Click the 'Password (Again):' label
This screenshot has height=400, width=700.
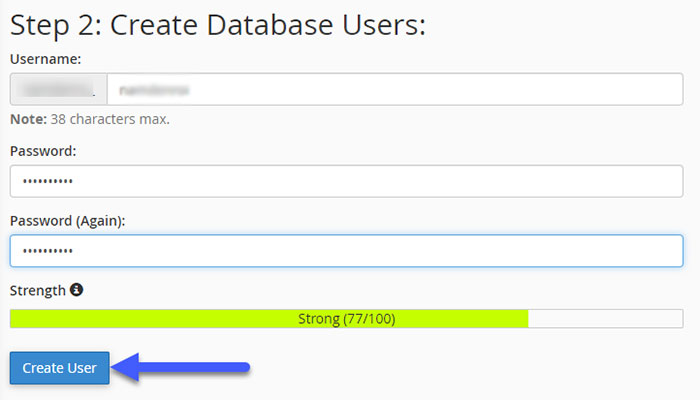click(x=67, y=221)
